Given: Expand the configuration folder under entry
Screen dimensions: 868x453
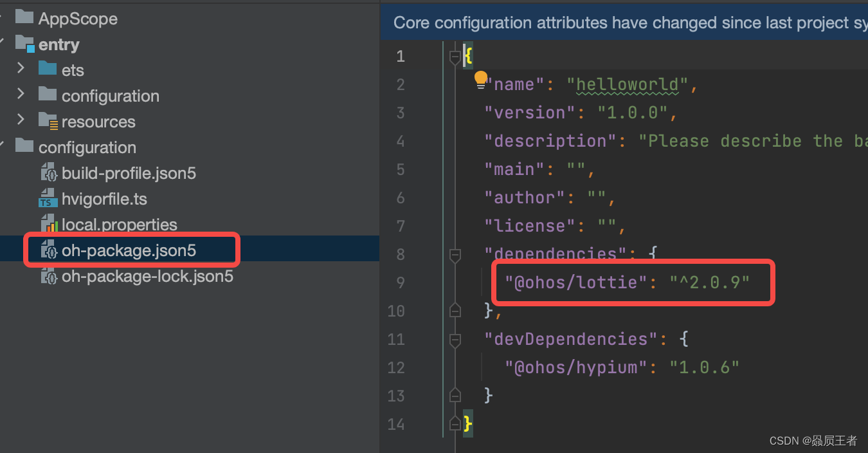Looking at the screenshot, I should (21, 95).
